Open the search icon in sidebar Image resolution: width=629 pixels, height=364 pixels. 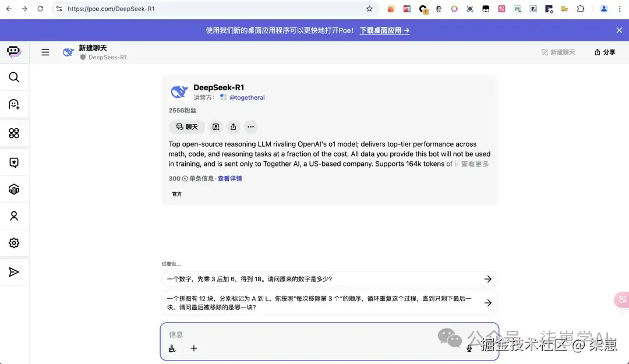pos(14,77)
